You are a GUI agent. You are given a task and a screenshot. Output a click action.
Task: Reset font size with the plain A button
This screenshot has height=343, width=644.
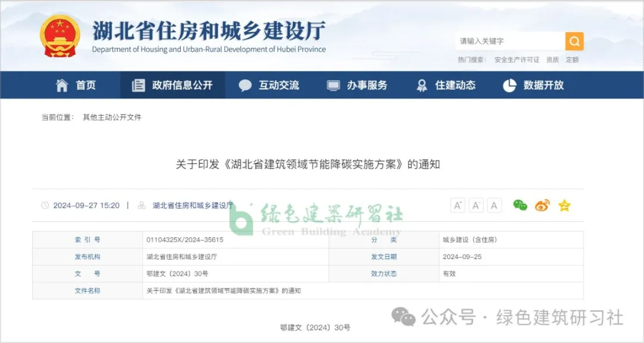coord(494,205)
